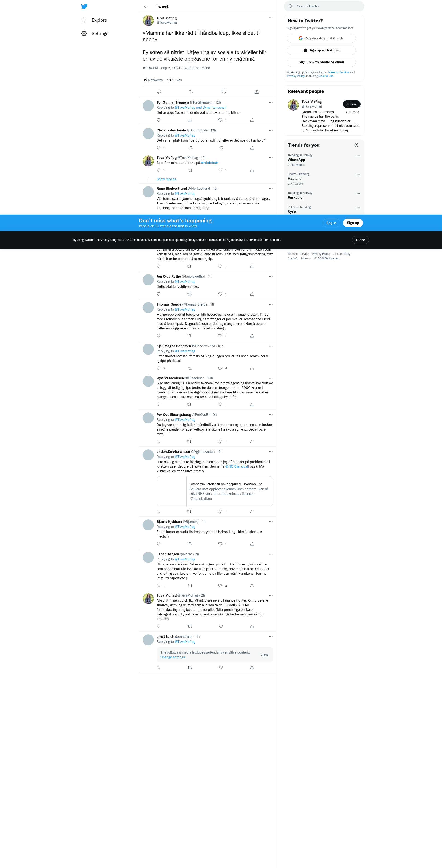This screenshot has height=868, width=442.
Task: Share Øyvind Jacobsen's reply
Action: [x=252, y=404]
